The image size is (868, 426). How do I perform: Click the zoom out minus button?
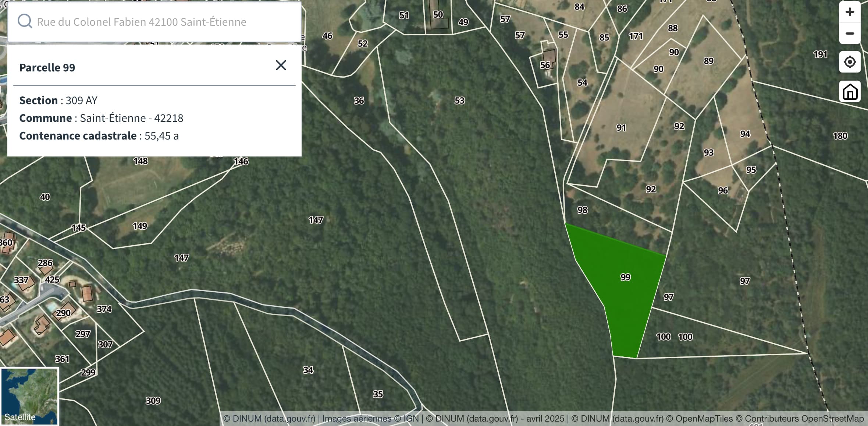click(x=850, y=34)
